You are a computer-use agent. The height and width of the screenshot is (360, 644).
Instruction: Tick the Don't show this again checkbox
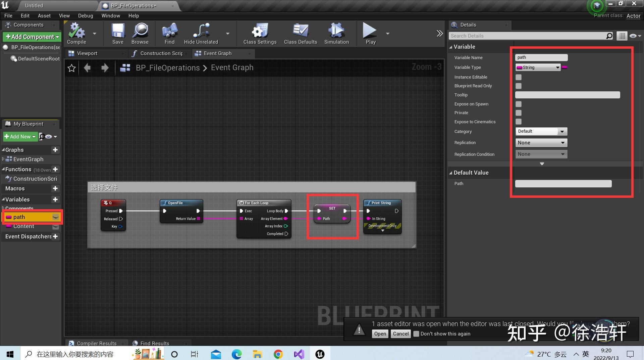(x=416, y=333)
